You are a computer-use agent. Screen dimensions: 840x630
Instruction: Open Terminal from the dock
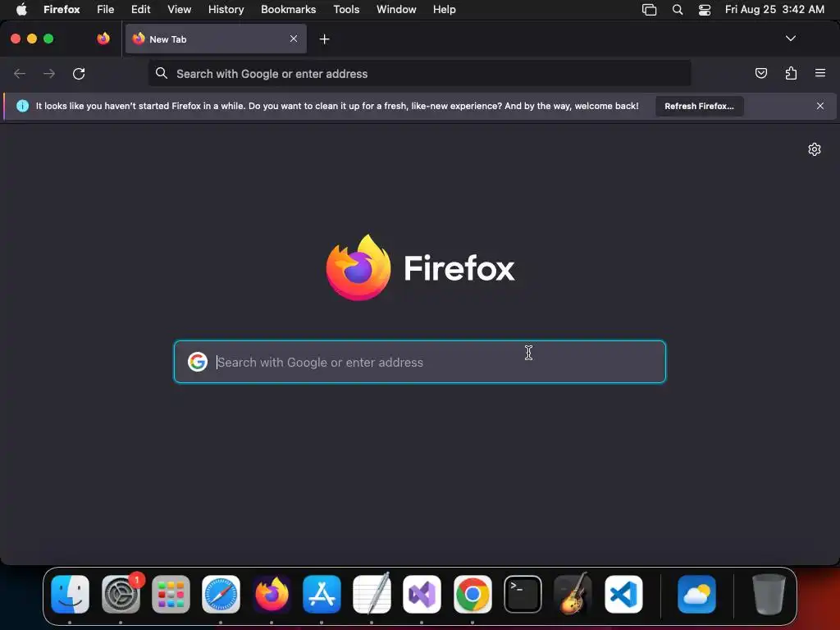point(523,594)
